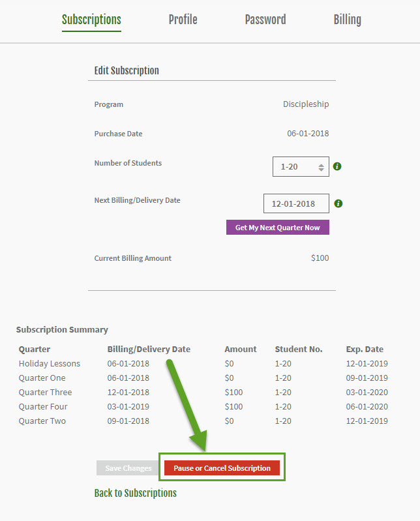This screenshot has height=521, width=420.
Task: Click the Amount column header
Action: (241, 350)
